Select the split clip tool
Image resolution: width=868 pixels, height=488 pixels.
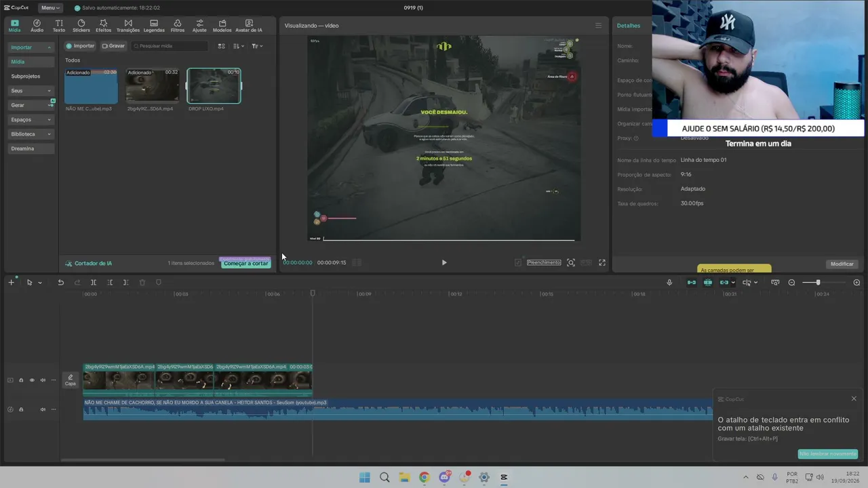(x=94, y=283)
